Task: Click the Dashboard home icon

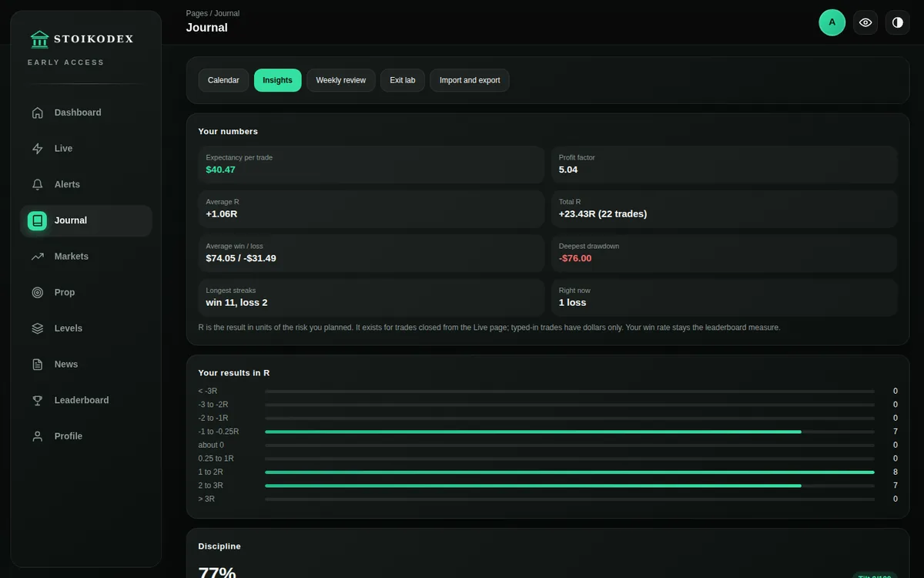Action: click(x=37, y=113)
